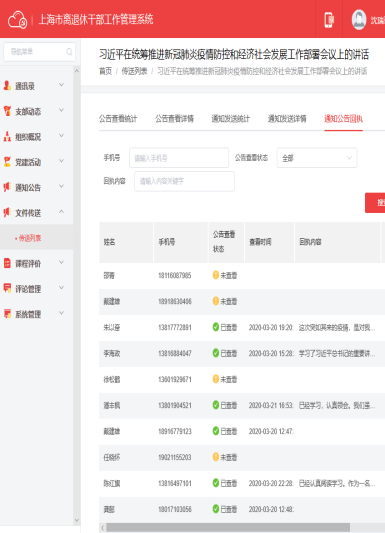Select the 传送列表 submenu item
385x533 pixels.
(30, 238)
